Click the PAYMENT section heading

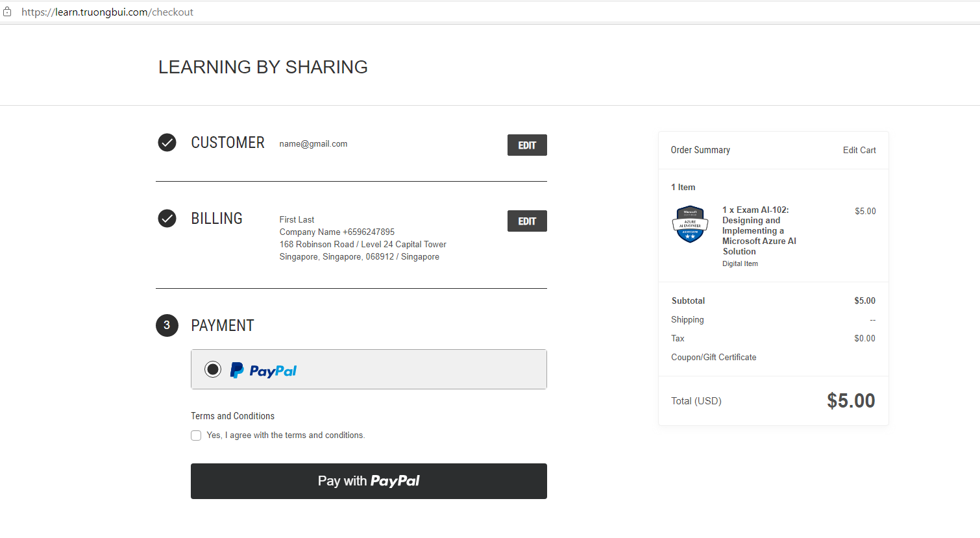(223, 326)
